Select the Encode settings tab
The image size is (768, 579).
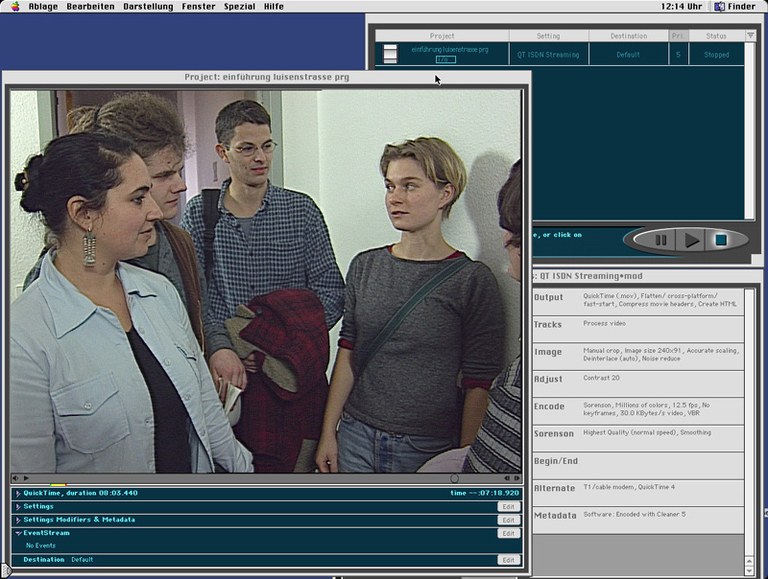(x=549, y=407)
